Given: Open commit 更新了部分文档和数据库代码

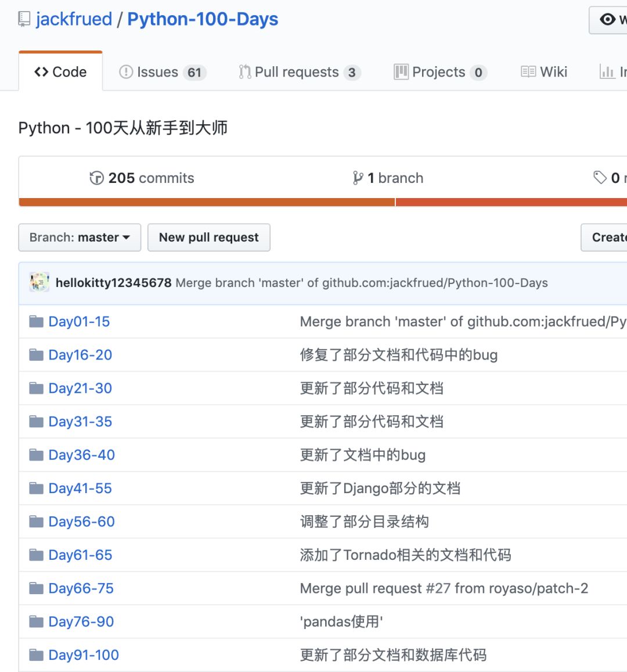Looking at the screenshot, I should tap(393, 655).
